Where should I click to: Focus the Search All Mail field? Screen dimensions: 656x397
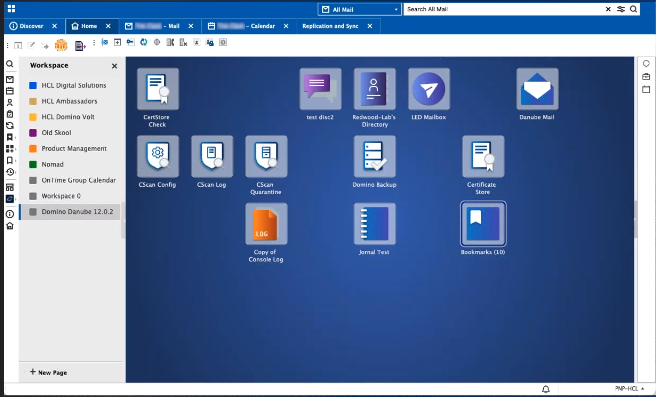(504, 9)
